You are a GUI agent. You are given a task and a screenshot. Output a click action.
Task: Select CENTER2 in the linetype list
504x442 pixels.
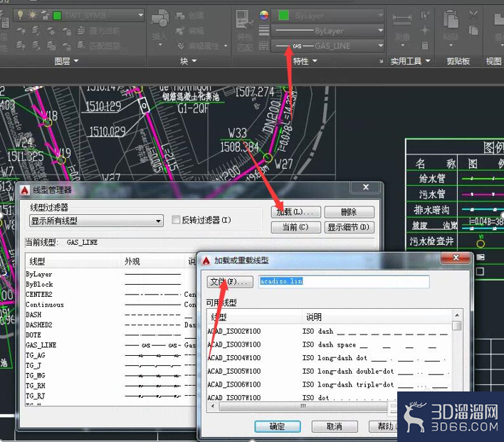coord(39,294)
